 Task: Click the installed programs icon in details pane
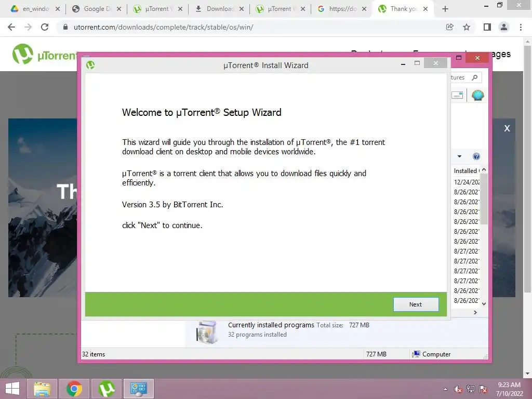tap(206, 332)
